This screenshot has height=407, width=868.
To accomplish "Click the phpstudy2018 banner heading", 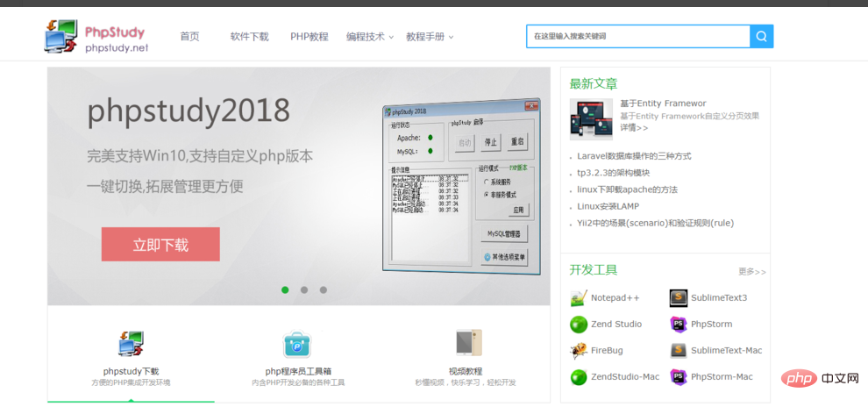I will click(x=189, y=112).
